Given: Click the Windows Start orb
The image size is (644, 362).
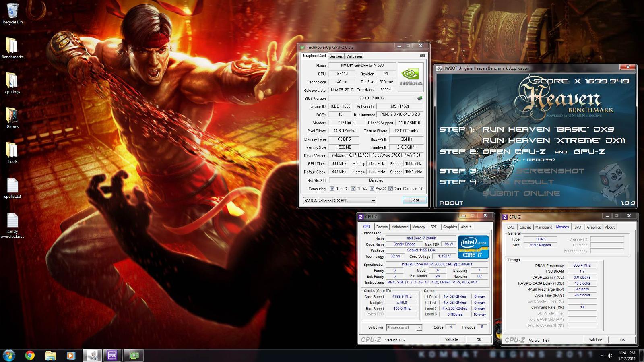Looking at the screenshot, I should pyautogui.click(x=9, y=355).
